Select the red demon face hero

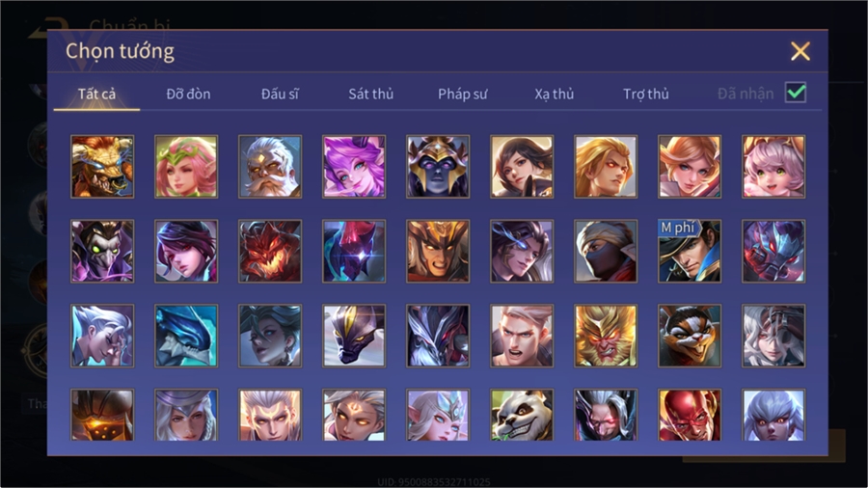270,251
